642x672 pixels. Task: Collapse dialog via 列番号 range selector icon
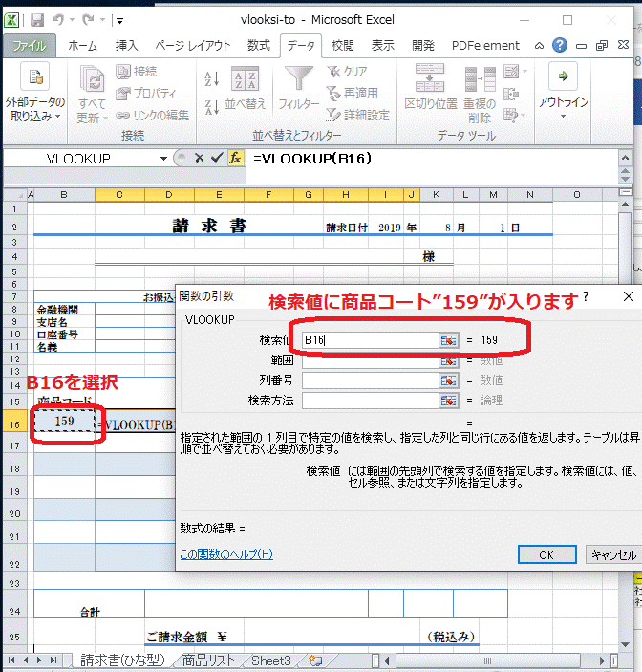(447, 380)
